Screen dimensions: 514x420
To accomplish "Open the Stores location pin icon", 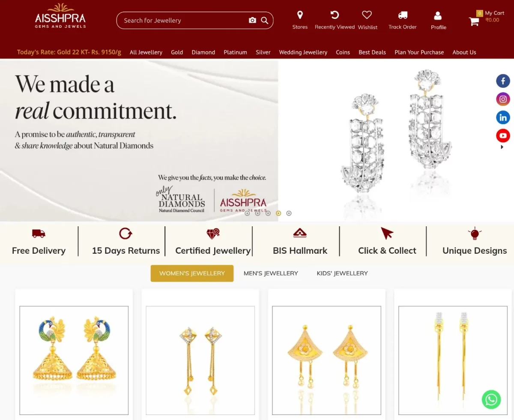I will (300, 15).
